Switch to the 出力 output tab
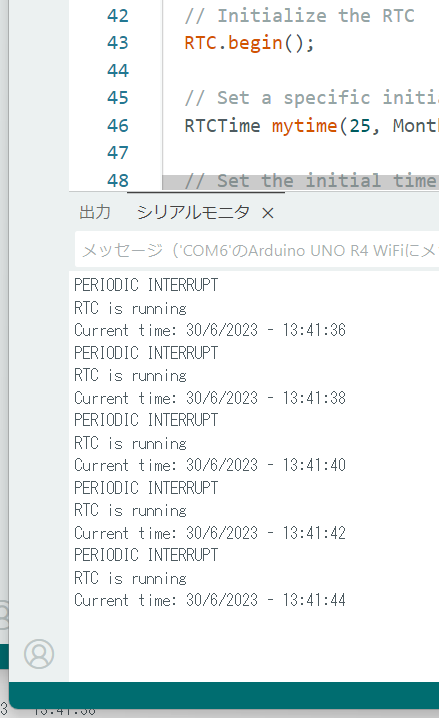Image resolution: width=439 pixels, height=718 pixels. tap(95, 212)
